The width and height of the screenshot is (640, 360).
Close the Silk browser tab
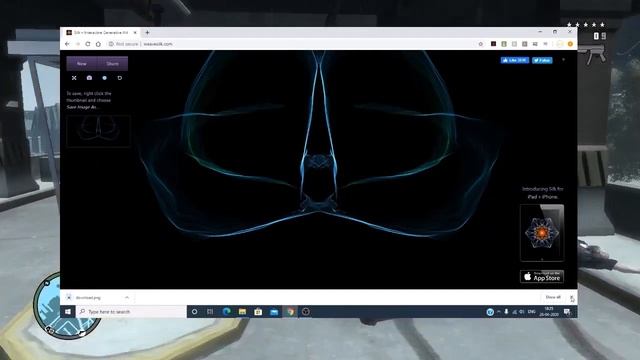pyautogui.click(x=135, y=33)
